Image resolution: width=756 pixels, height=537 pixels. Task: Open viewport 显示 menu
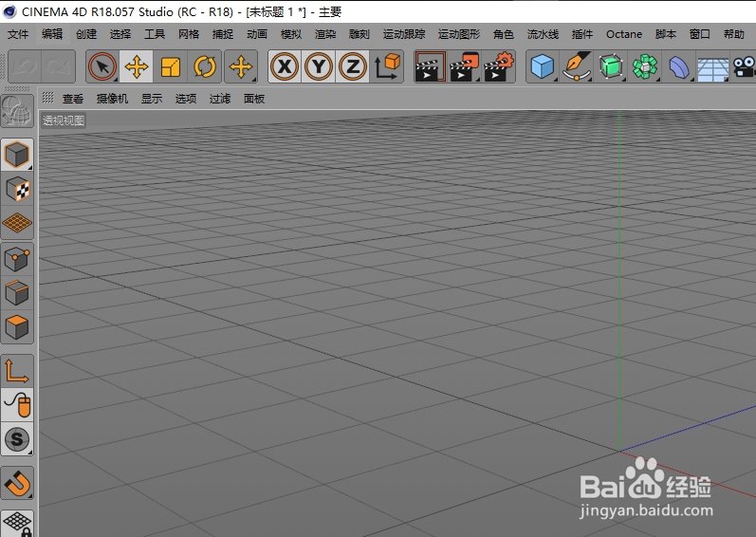(152, 99)
